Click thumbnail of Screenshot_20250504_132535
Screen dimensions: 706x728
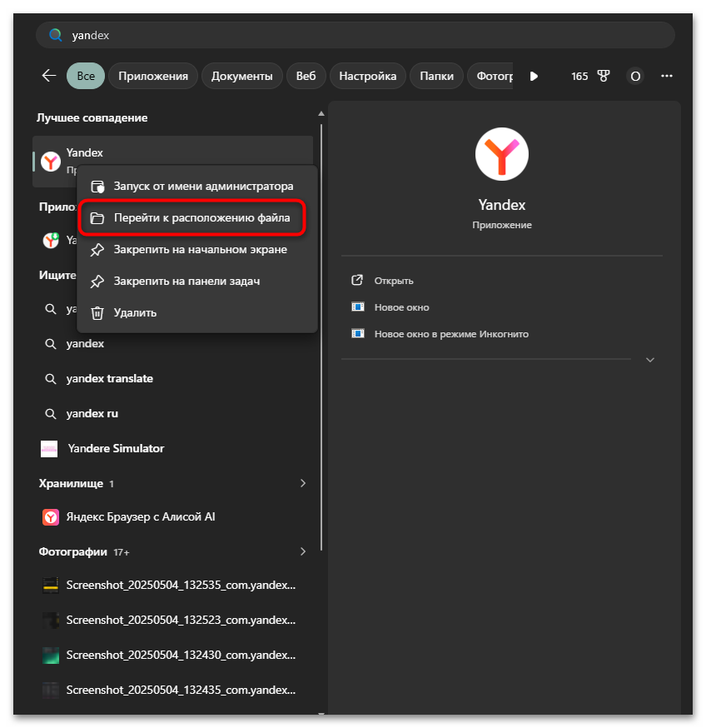click(51, 585)
